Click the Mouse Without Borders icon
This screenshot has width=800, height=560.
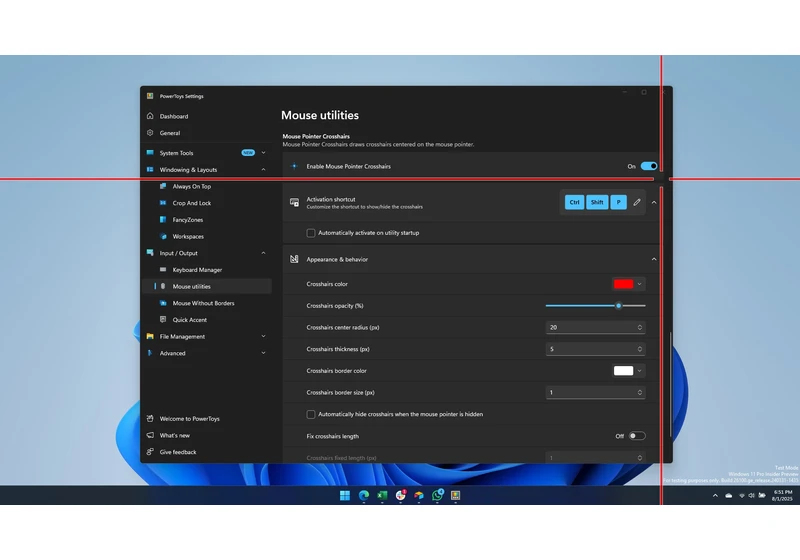tap(163, 303)
